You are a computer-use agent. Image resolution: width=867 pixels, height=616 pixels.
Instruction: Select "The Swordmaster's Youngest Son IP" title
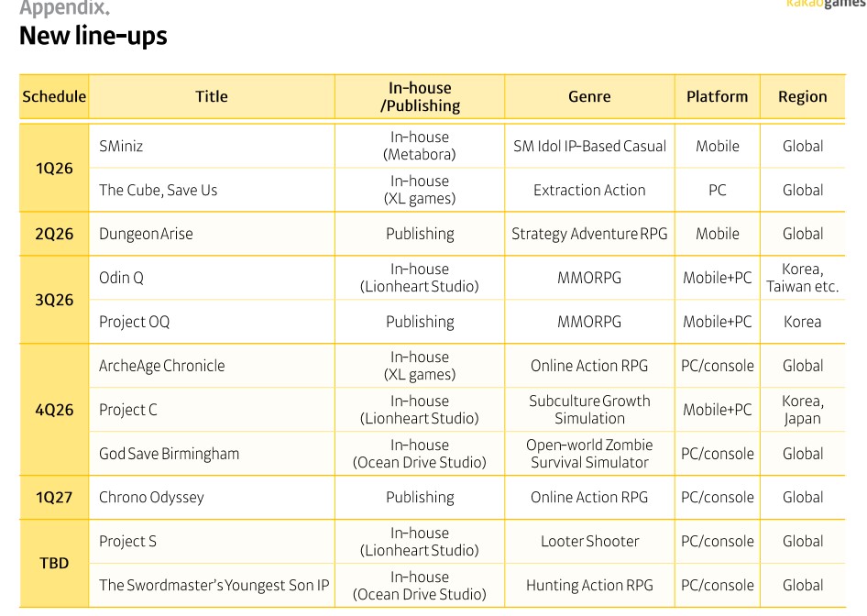[x=214, y=585]
